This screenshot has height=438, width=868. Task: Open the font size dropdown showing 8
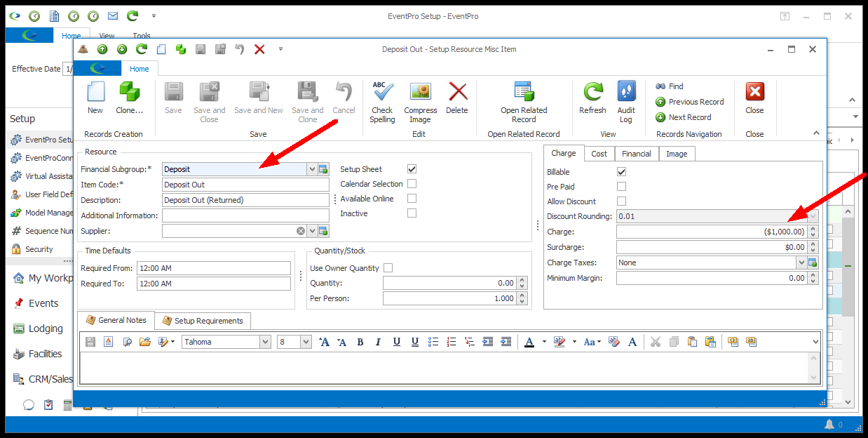pos(306,342)
